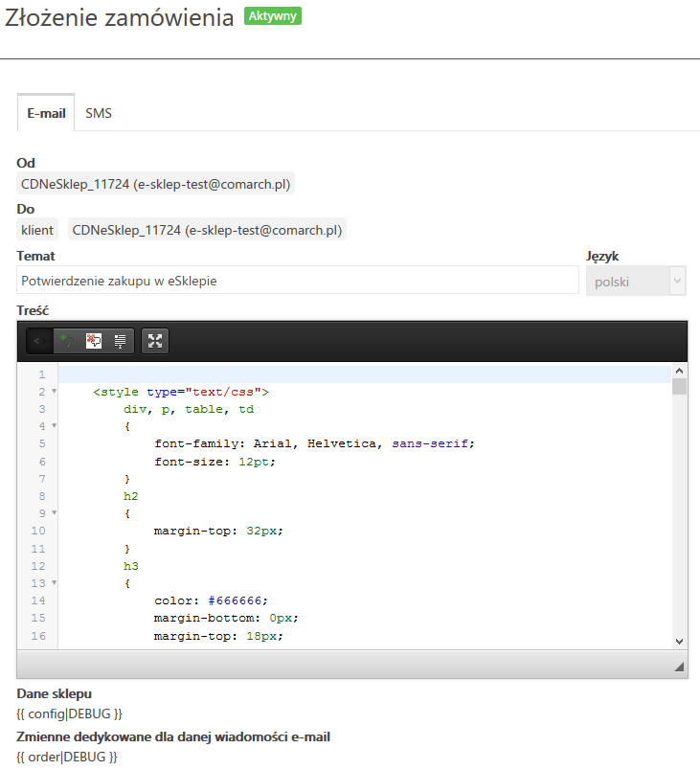This screenshot has width=700, height=770.
Task: Open the Język dropdown showing polski
Action: [636, 282]
